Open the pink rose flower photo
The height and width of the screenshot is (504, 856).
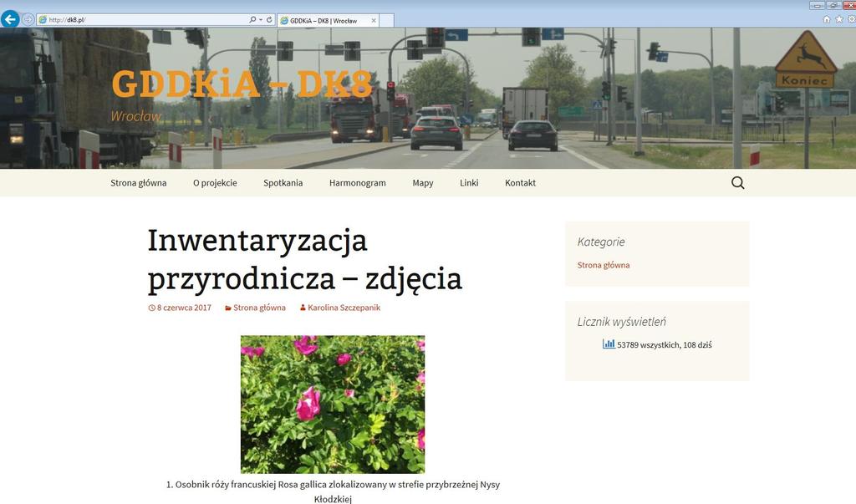click(x=333, y=404)
